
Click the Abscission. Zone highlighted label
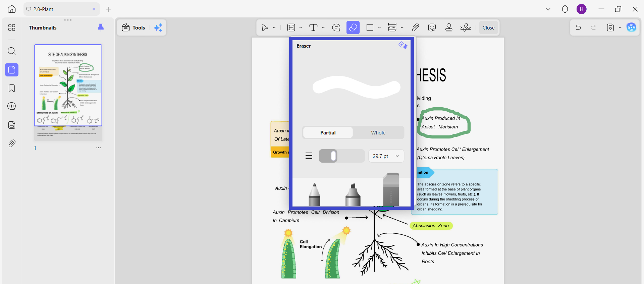coord(431,226)
